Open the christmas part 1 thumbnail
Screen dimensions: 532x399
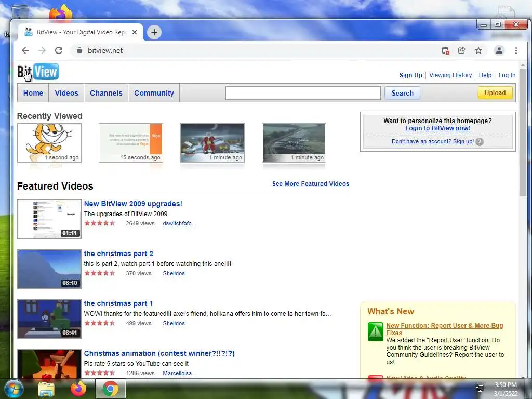(49, 319)
